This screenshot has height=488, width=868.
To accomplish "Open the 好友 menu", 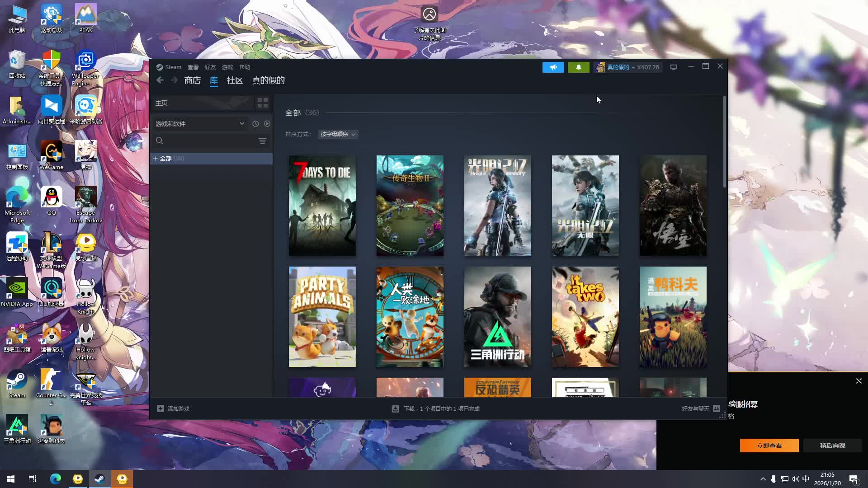I will (210, 67).
